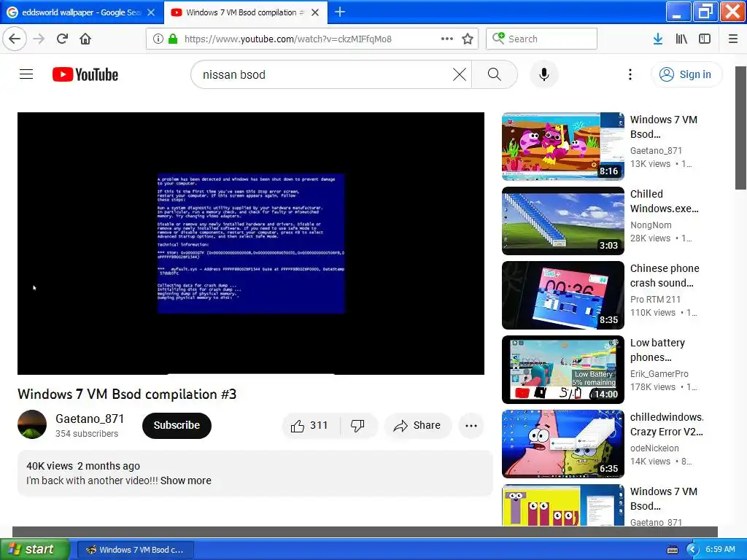Start voice search with the microphone icon
The image size is (747, 560).
[544, 74]
